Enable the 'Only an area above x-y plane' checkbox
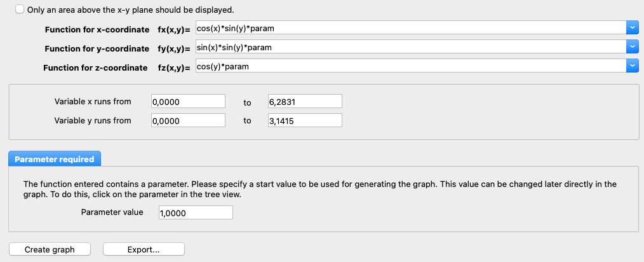The width and height of the screenshot is (644, 262). (20, 10)
